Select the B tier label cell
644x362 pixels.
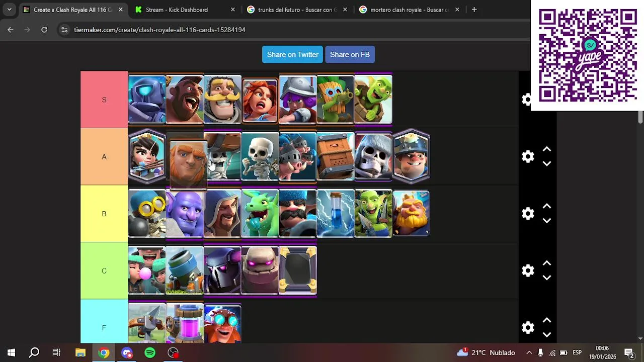pyautogui.click(x=104, y=214)
